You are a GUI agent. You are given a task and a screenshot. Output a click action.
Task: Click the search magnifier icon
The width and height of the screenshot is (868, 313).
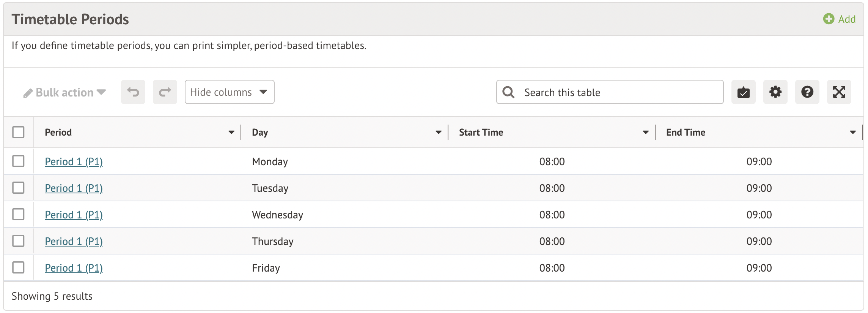pos(508,92)
